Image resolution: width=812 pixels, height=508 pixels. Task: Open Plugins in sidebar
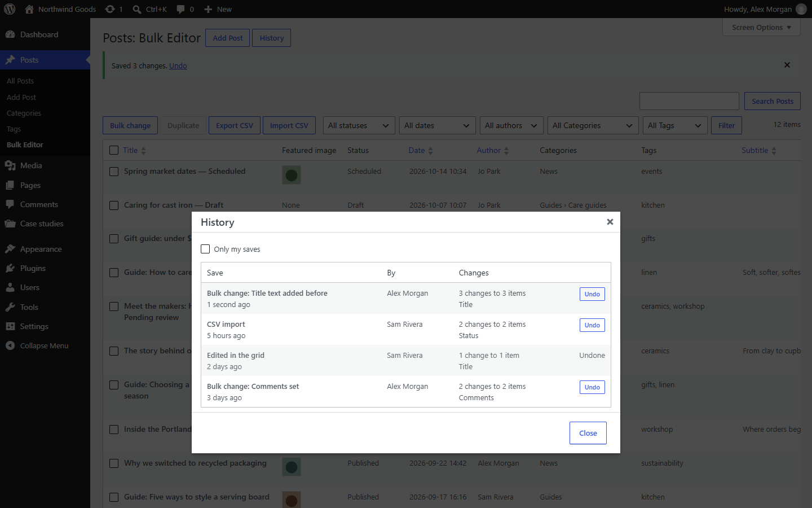[45, 268]
